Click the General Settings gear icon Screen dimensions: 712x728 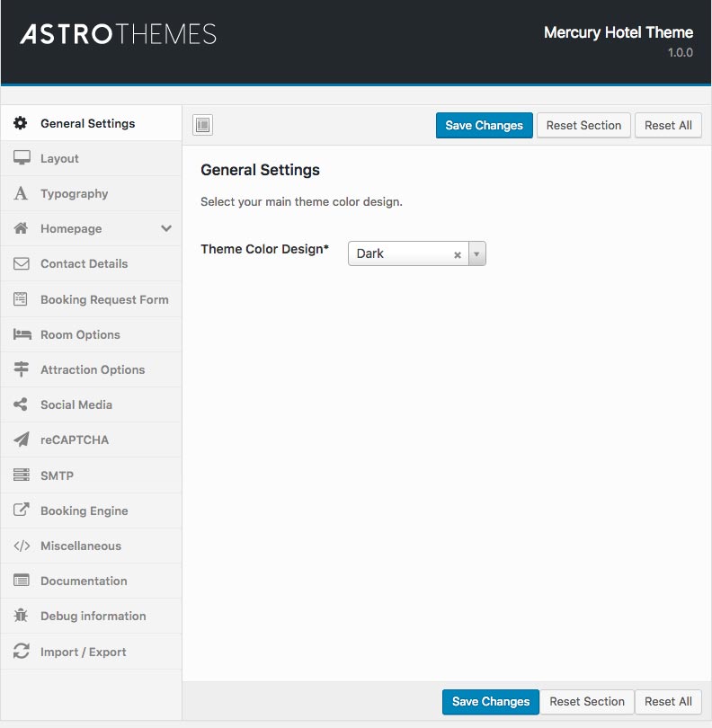coord(21,123)
